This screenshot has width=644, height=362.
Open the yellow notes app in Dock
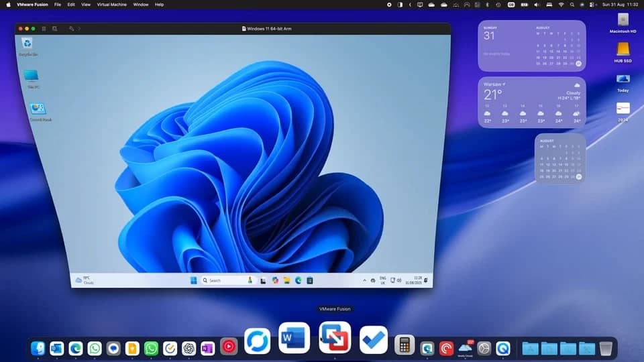[x=132, y=348]
